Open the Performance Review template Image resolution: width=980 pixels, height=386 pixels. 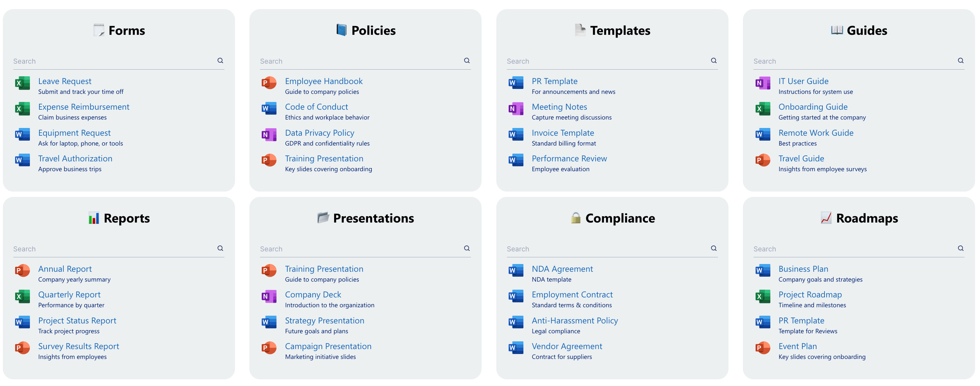[569, 158]
